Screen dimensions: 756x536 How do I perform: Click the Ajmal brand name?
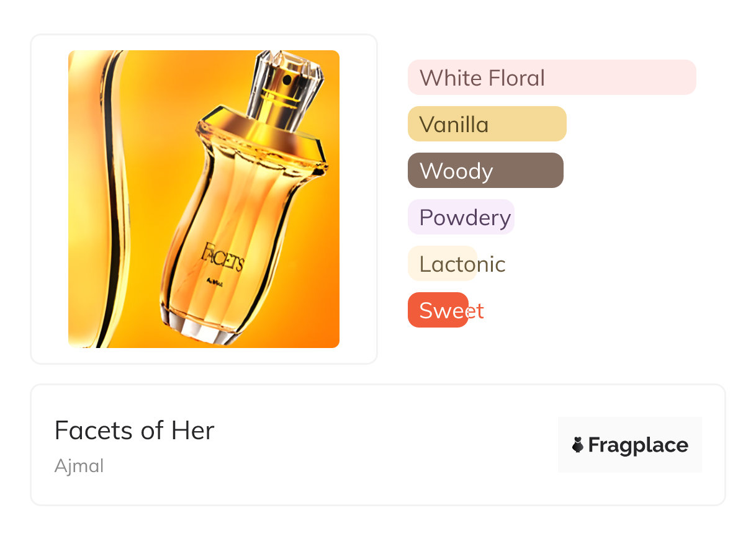click(79, 466)
